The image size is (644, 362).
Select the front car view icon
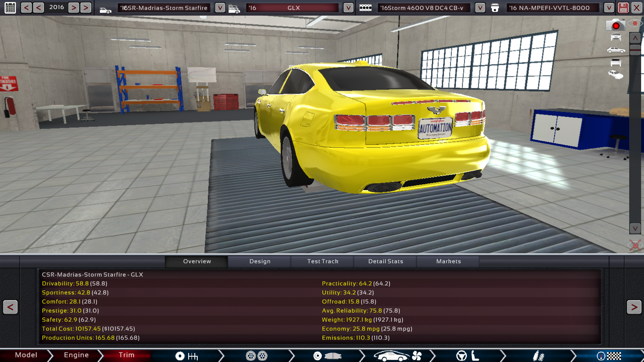[x=616, y=37]
